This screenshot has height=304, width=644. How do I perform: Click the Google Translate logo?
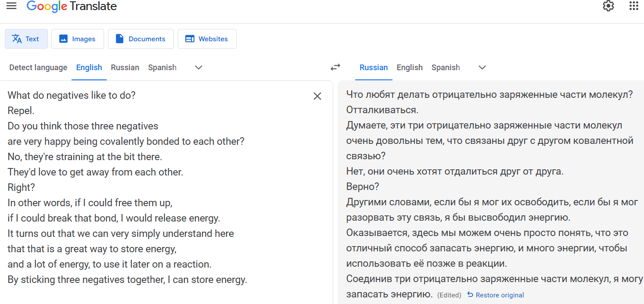click(72, 7)
